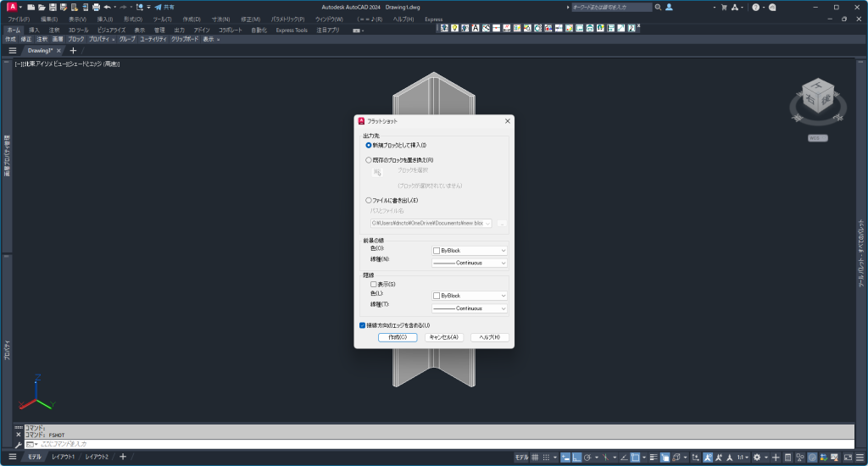Click the Plot (print) icon
This screenshot has width=868, height=466.
pos(96,7)
